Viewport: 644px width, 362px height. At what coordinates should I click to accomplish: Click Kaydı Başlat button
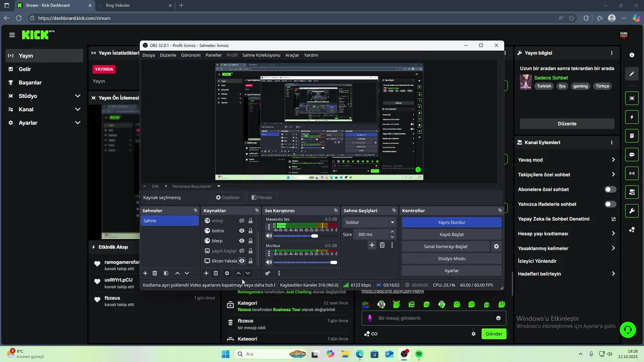click(x=451, y=234)
